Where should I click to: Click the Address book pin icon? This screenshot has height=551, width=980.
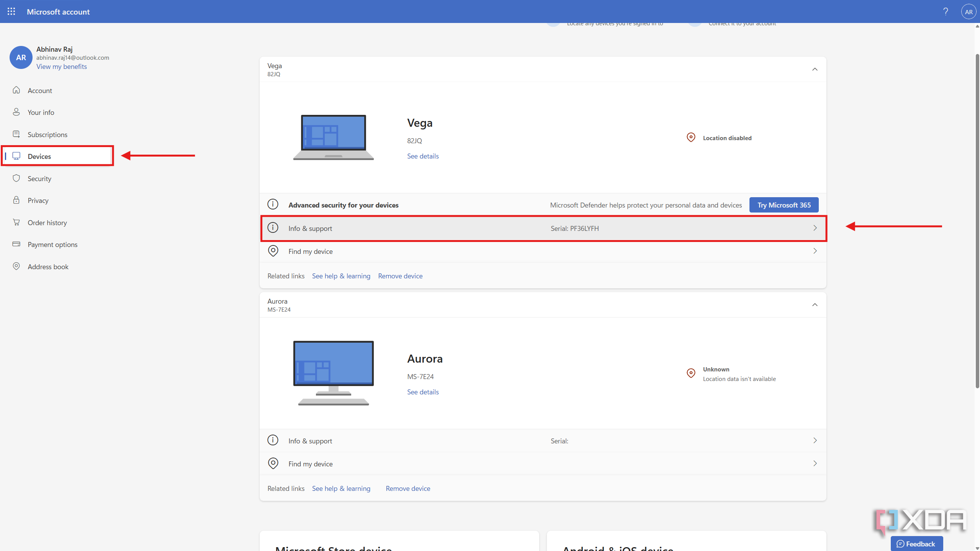pos(16,267)
